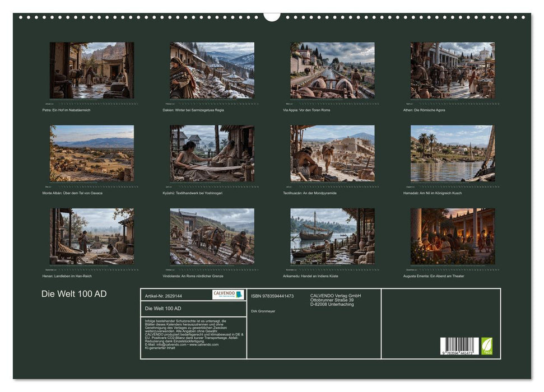The width and height of the screenshot is (544, 392).
Task: Click the address line 'Ottobrunner Straße 39'
Action: pyautogui.click(x=332, y=300)
